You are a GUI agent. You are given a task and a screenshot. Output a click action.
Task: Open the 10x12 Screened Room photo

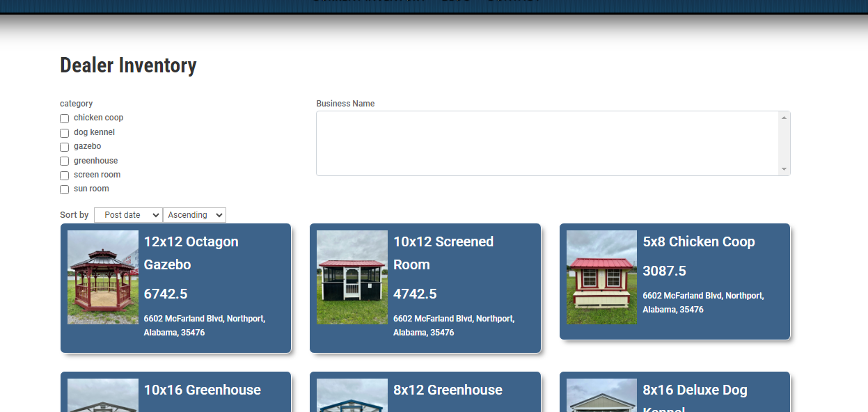coord(352,277)
